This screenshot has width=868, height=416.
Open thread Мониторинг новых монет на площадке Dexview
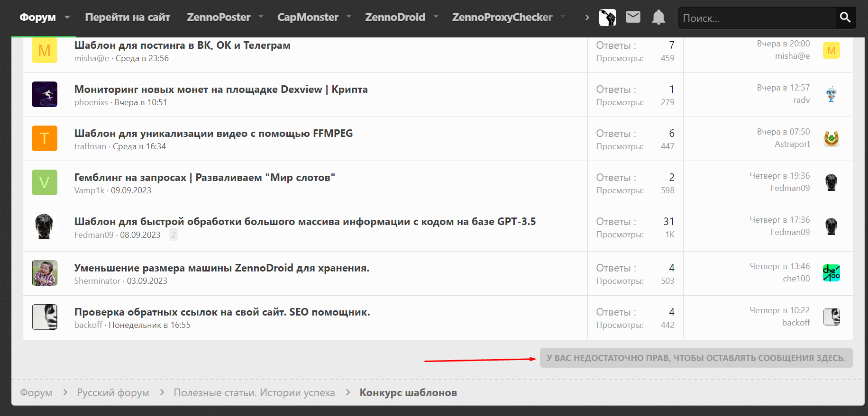pyautogui.click(x=221, y=90)
